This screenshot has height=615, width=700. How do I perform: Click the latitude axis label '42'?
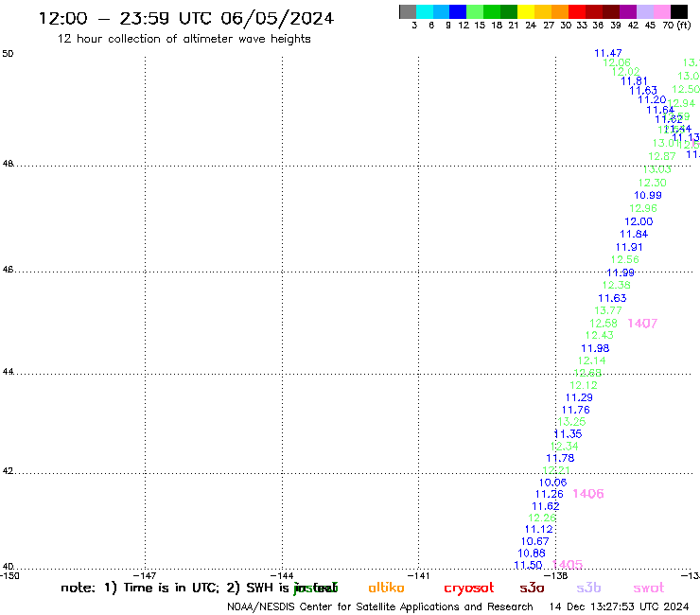tap(8, 471)
